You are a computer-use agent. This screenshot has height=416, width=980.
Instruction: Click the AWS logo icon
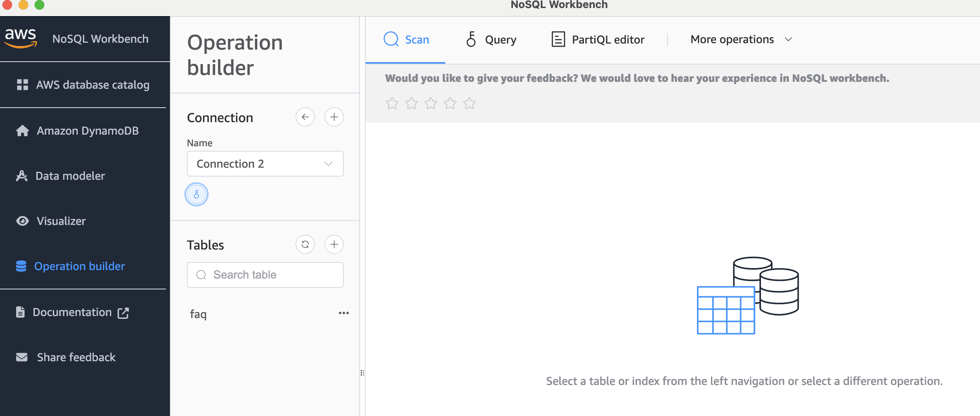(21, 38)
